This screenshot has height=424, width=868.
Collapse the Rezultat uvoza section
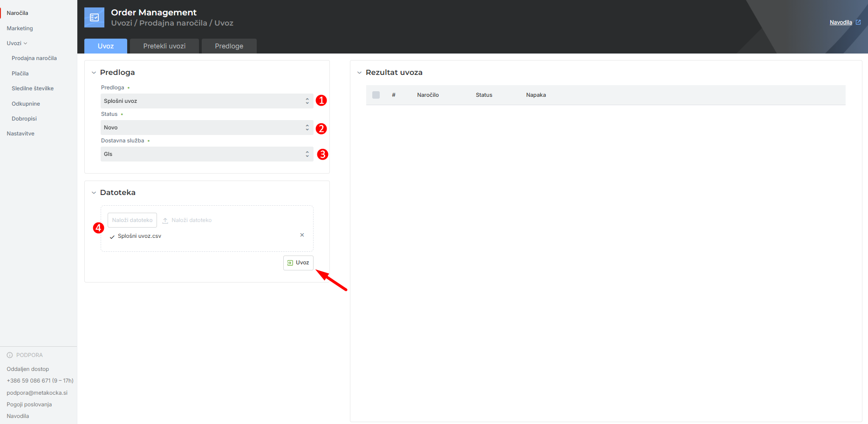pos(359,73)
